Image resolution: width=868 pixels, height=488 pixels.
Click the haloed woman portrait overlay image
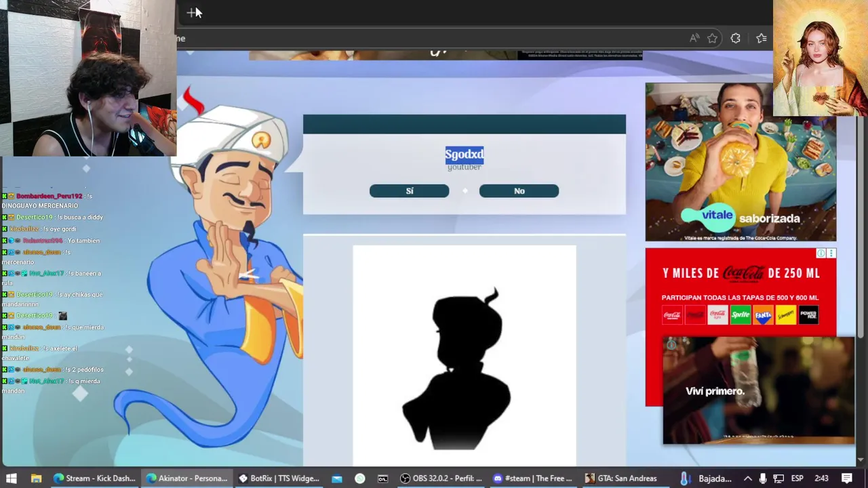point(821,58)
